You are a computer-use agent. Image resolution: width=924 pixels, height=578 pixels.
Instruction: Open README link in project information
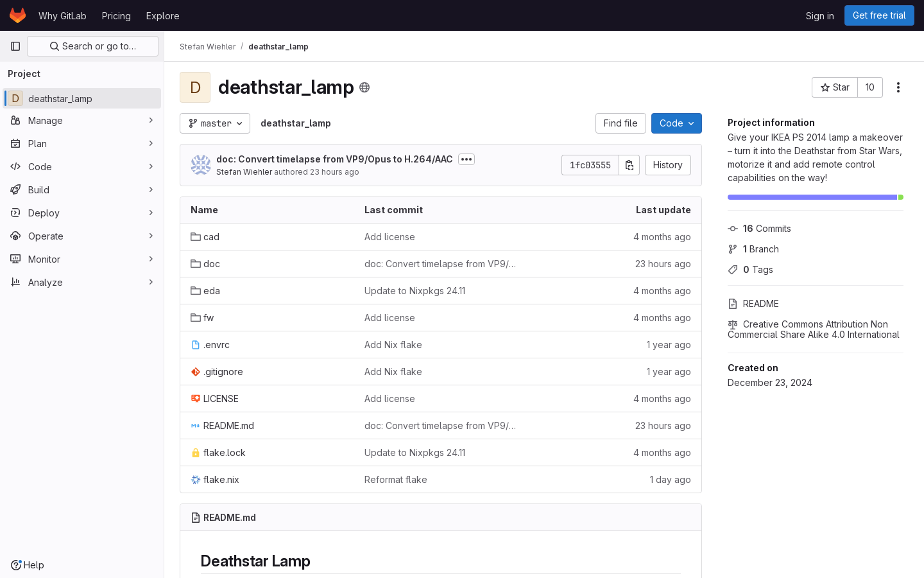tap(761, 304)
